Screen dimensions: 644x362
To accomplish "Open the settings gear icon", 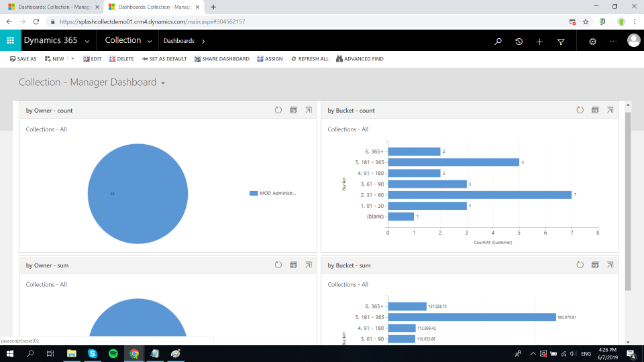I will coord(592,41).
